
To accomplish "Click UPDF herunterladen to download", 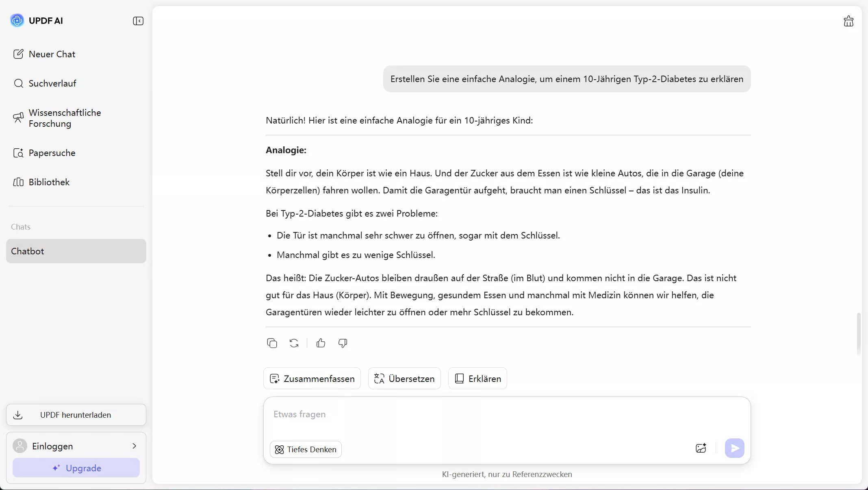I will point(76,415).
